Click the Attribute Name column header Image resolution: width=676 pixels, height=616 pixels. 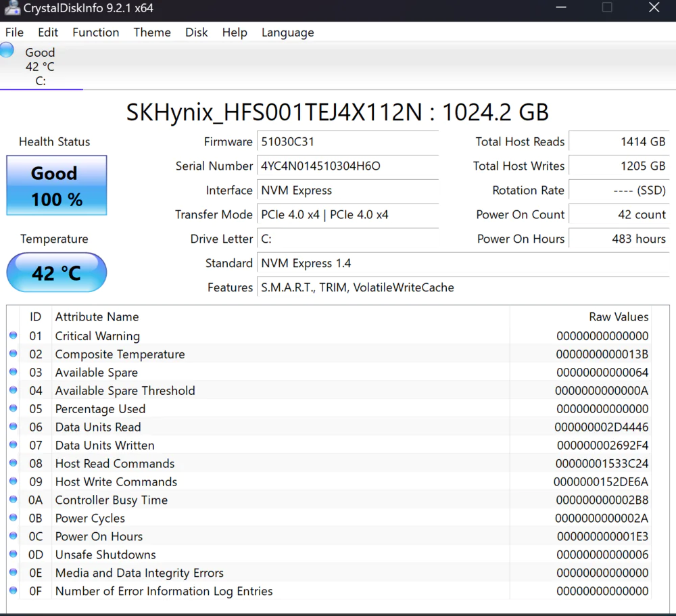point(281,316)
